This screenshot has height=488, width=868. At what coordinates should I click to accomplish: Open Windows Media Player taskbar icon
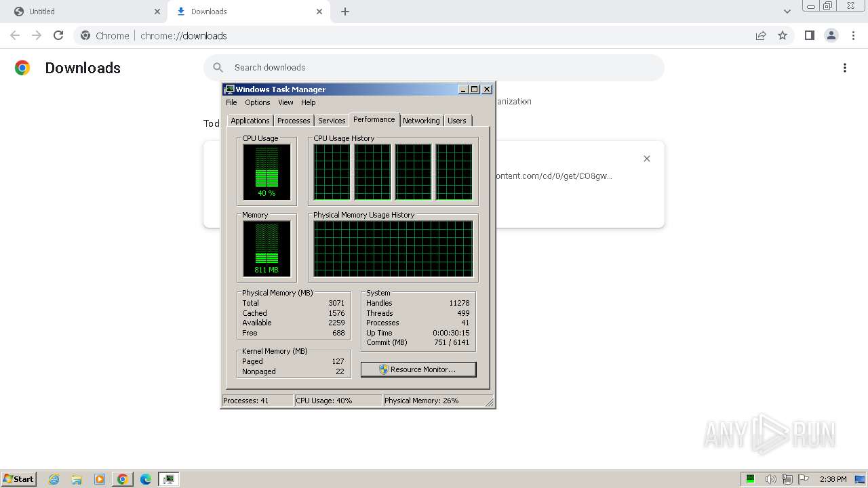point(100,479)
